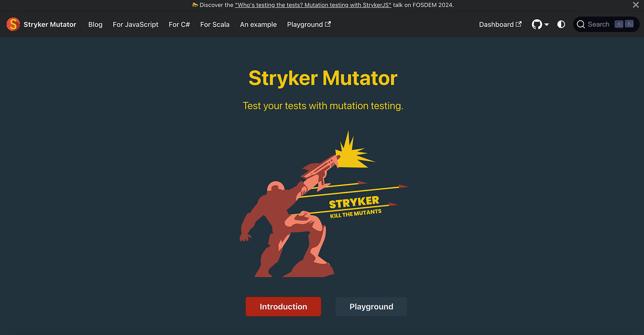Image resolution: width=644 pixels, height=335 pixels.
Task: Click the K shortcut key badge in search
Action: point(629,24)
